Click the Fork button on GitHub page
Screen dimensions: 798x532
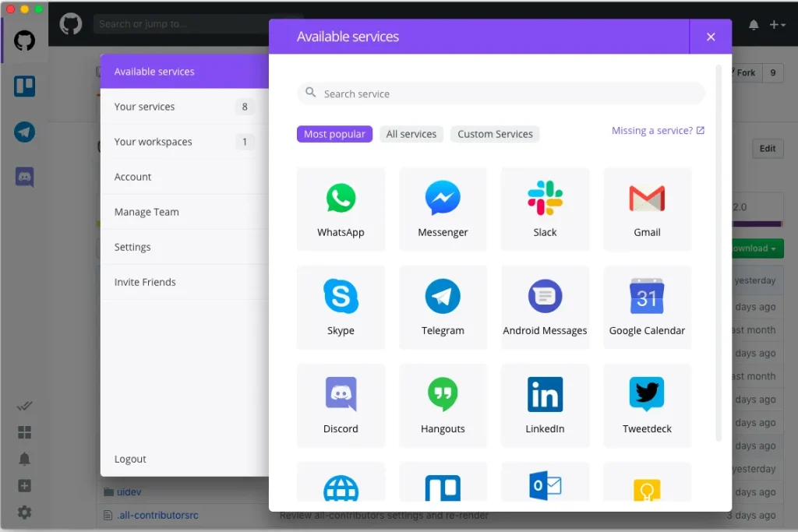(746, 72)
